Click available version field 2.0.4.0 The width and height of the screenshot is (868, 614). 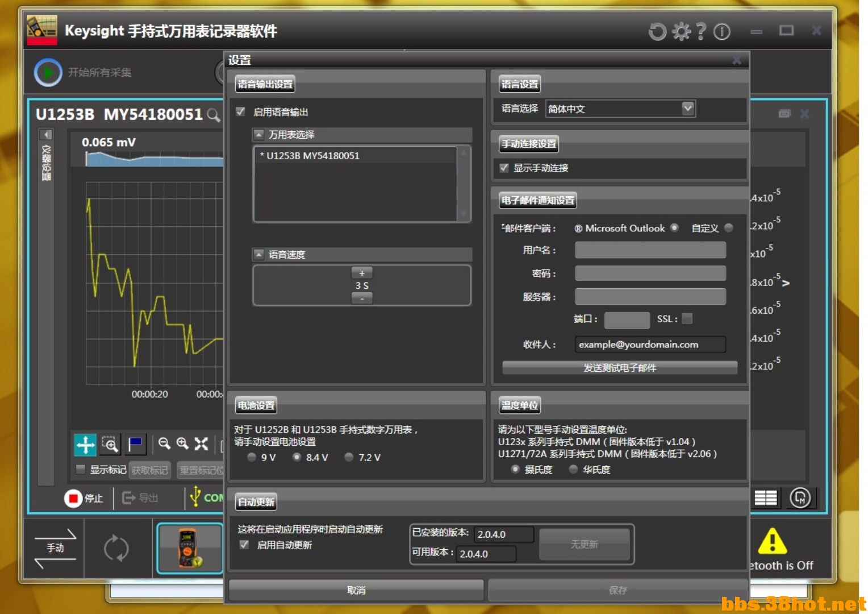(x=486, y=554)
